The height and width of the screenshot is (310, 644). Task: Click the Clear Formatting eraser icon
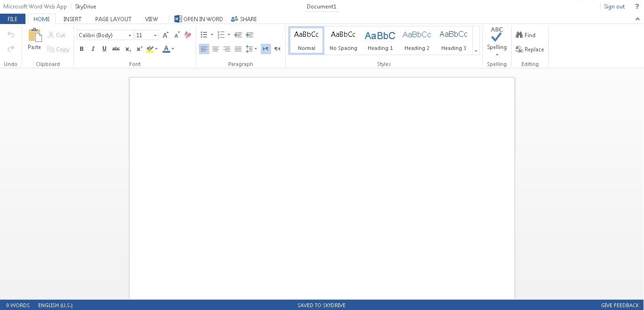(188, 35)
